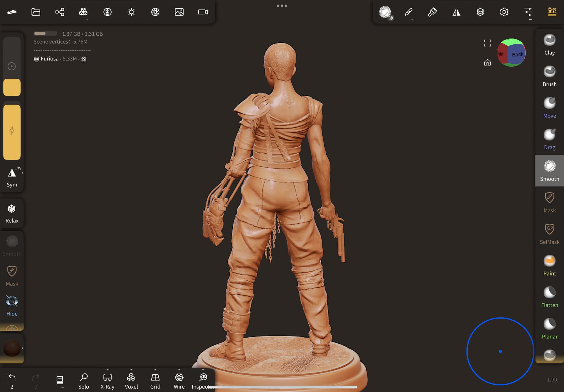Select the left shortcut Smooth tool
This screenshot has width=564, height=392.
coord(12,246)
